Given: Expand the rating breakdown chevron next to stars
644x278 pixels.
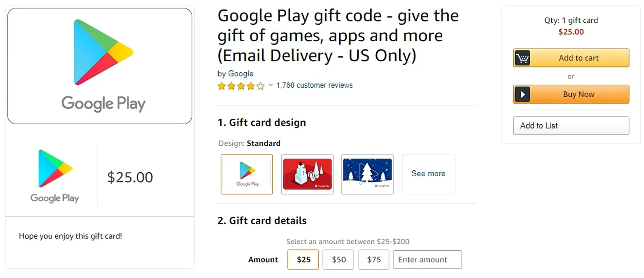Looking at the screenshot, I should 271,85.
